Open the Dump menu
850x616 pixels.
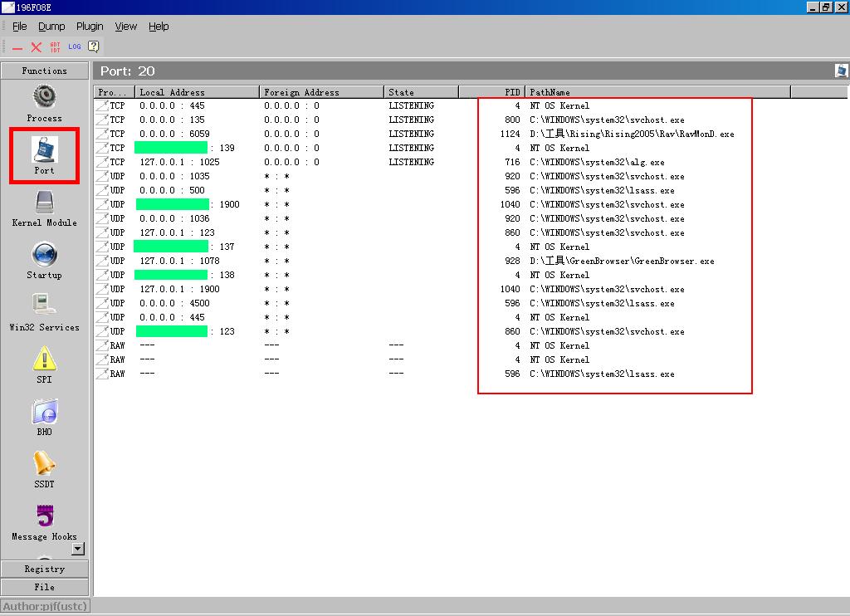51,27
